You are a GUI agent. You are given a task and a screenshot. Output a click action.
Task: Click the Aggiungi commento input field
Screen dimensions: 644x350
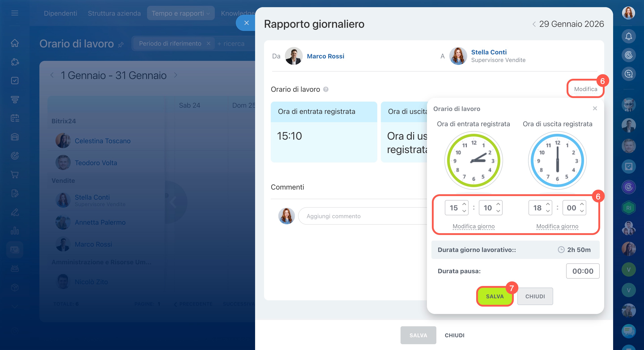click(x=363, y=216)
